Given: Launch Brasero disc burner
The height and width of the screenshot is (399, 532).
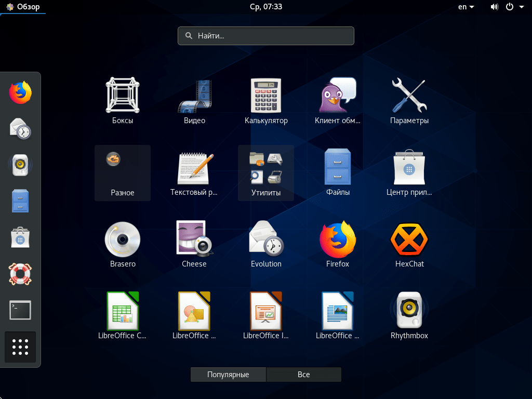Looking at the screenshot, I should (x=123, y=240).
